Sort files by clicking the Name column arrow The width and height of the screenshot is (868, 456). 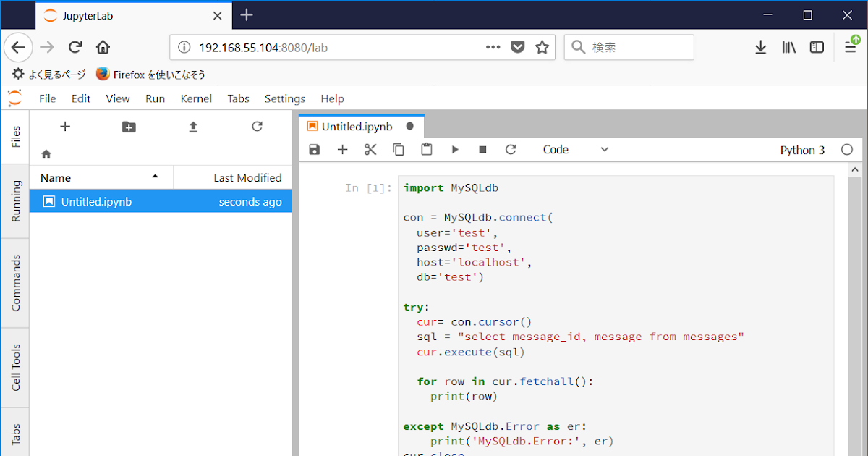pyautogui.click(x=154, y=177)
